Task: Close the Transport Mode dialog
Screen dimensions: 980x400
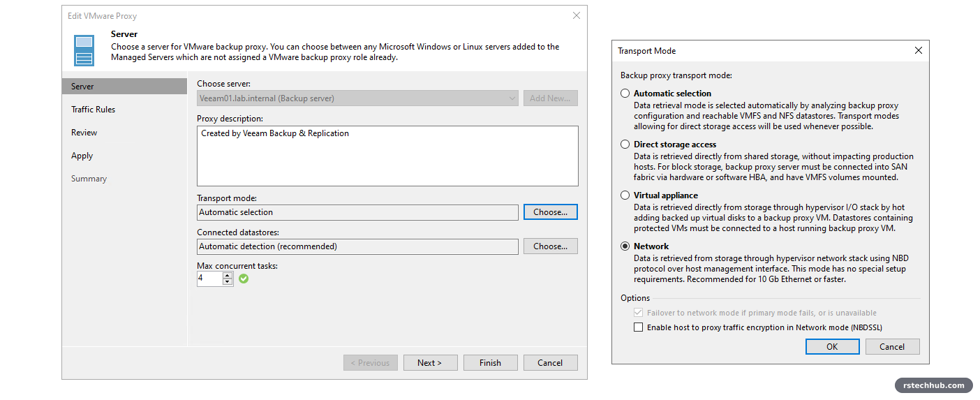Action: [x=919, y=50]
